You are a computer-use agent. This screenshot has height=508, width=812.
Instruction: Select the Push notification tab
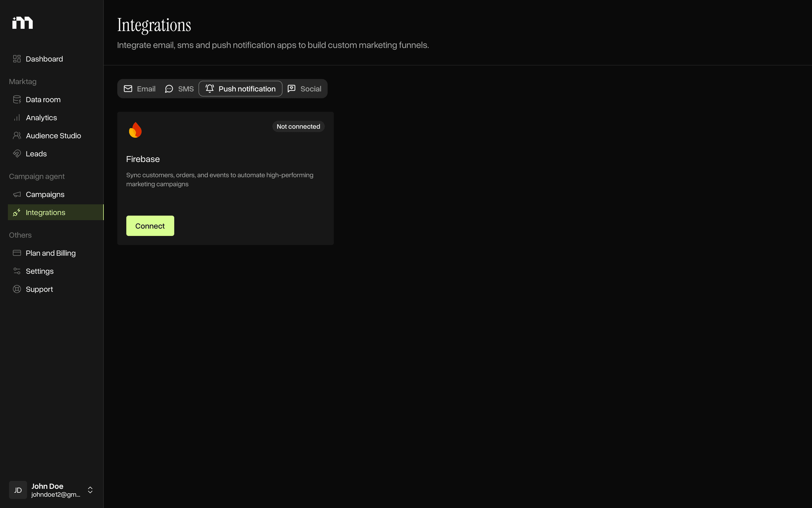coord(240,89)
